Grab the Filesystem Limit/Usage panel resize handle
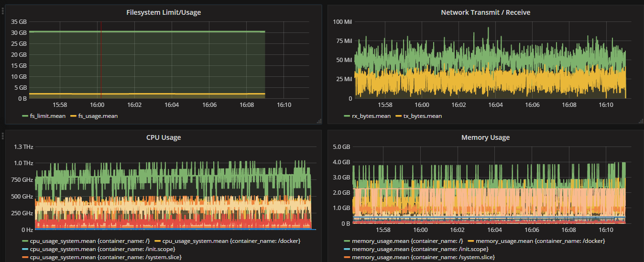644x262 pixels. pos(319,121)
